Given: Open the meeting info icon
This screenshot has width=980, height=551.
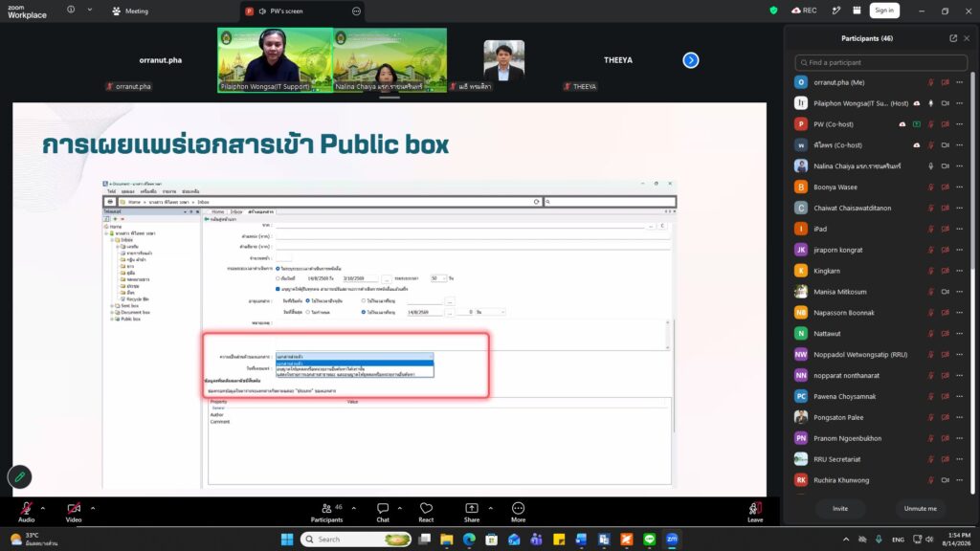Looking at the screenshot, I should [71, 10].
